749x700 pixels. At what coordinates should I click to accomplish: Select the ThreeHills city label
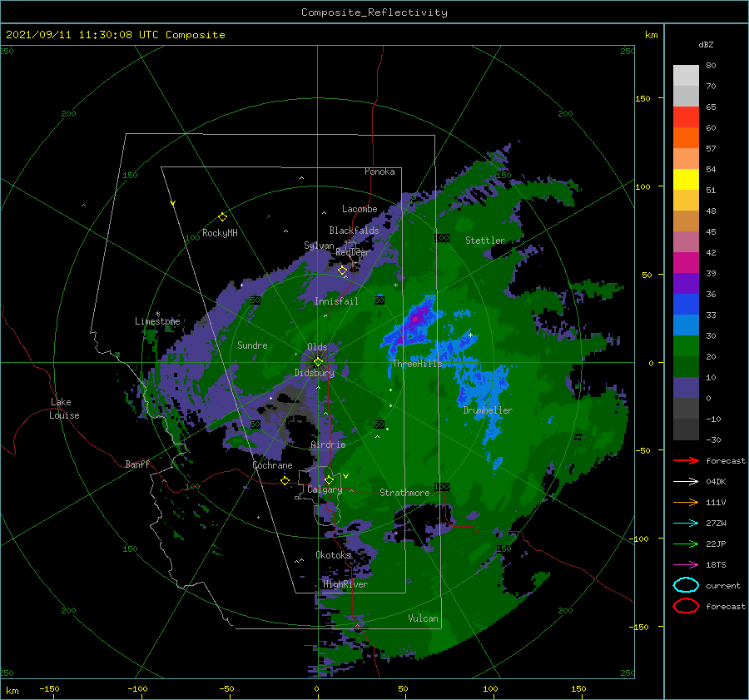tap(418, 364)
